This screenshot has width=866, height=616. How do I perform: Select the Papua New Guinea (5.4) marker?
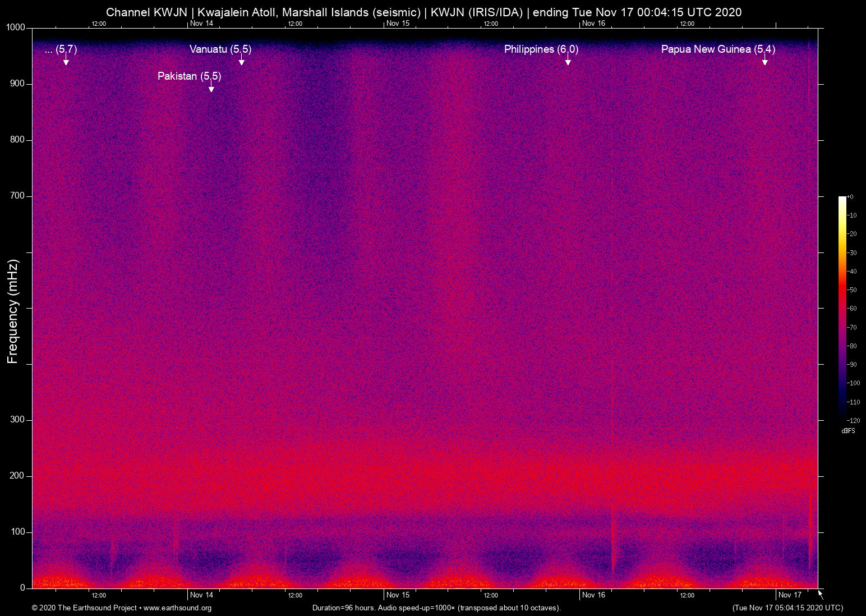718,49
